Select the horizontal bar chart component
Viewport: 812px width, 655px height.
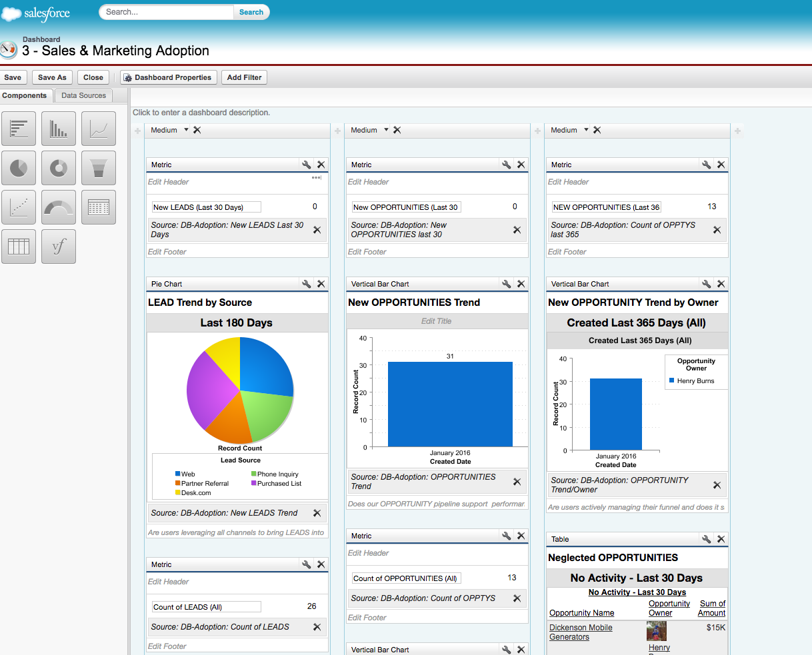point(19,129)
